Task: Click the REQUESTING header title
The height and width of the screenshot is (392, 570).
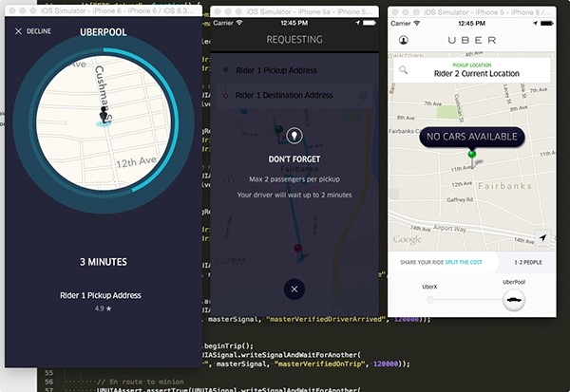Action: pyautogui.click(x=294, y=40)
